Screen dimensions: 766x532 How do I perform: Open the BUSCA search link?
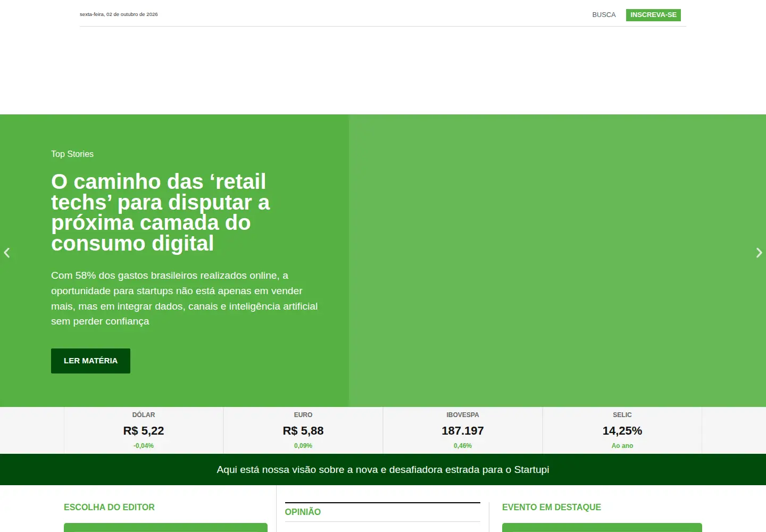tap(604, 15)
